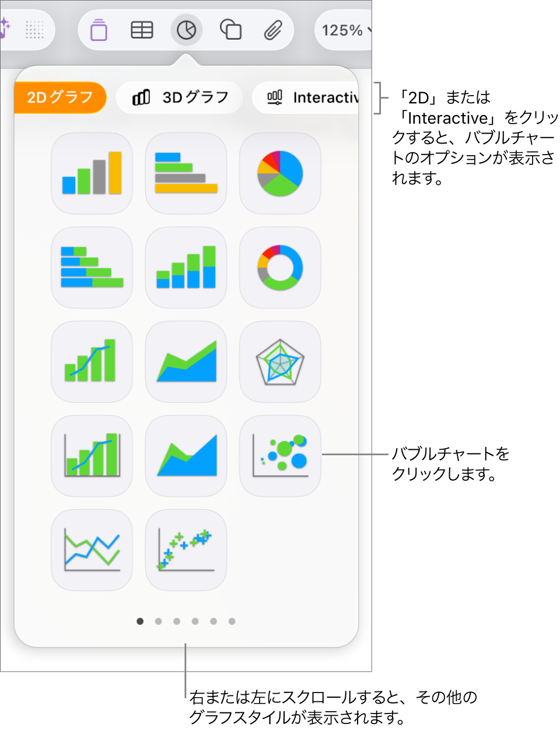The image size is (560, 731).
Task: Go to the second page dot
Action: tap(158, 621)
